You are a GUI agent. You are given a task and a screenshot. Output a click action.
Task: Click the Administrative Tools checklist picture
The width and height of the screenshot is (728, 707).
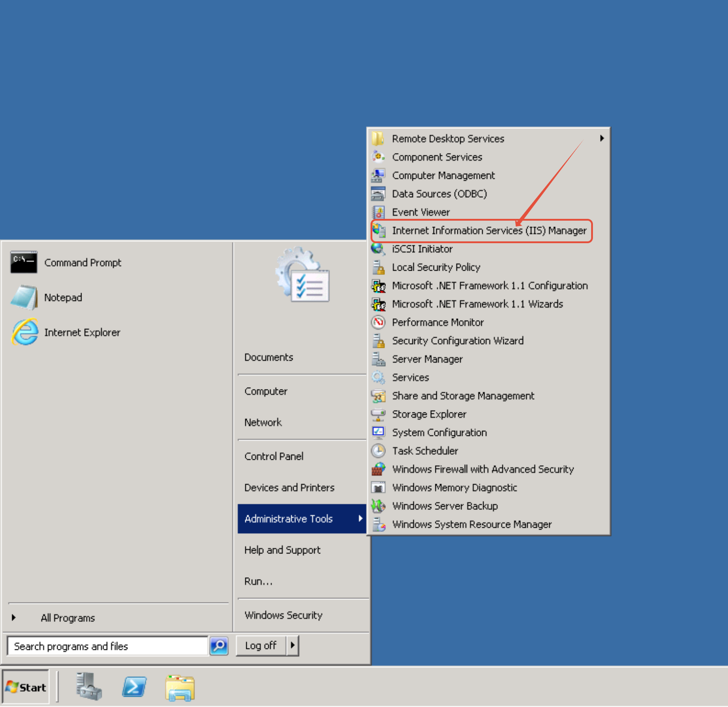coord(303,274)
